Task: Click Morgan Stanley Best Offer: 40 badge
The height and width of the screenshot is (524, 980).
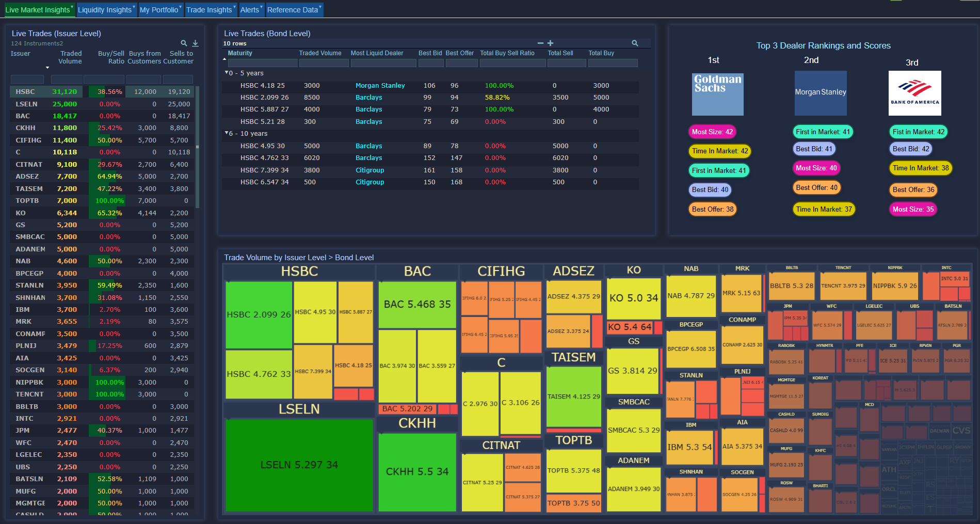Action: [816, 187]
